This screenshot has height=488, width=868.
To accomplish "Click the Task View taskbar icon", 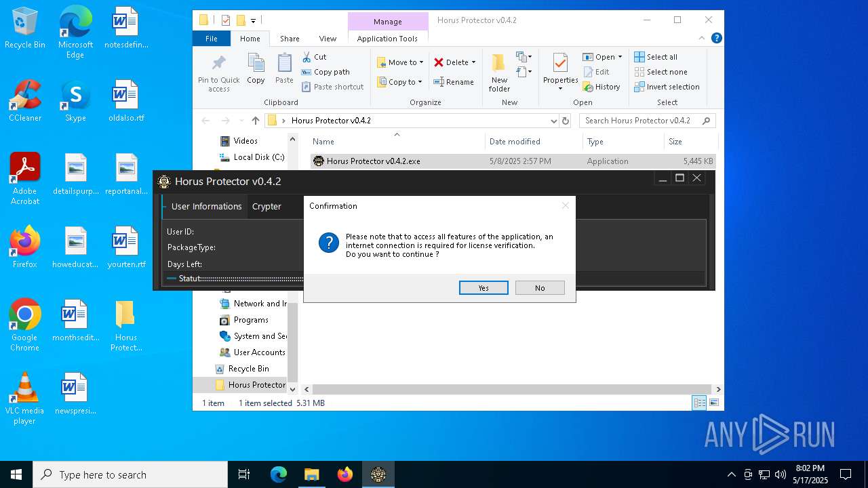I will (x=244, y=474).
